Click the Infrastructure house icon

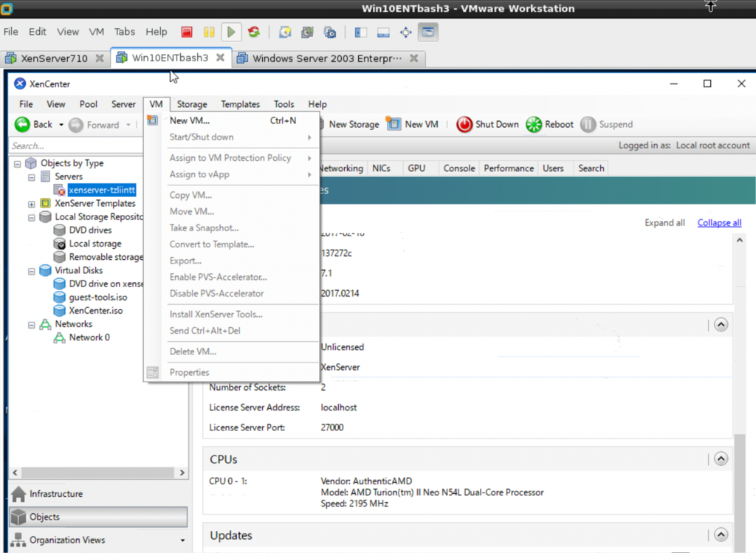pos(18,494)
